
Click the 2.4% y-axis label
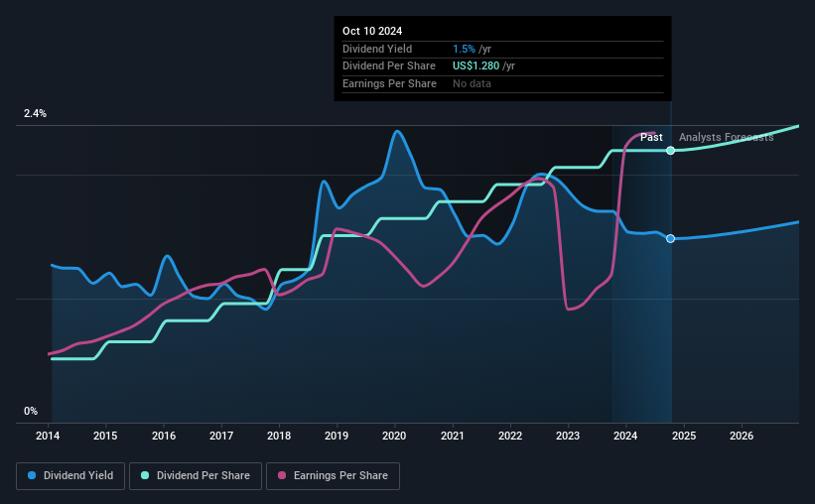[x=35, y=113]
